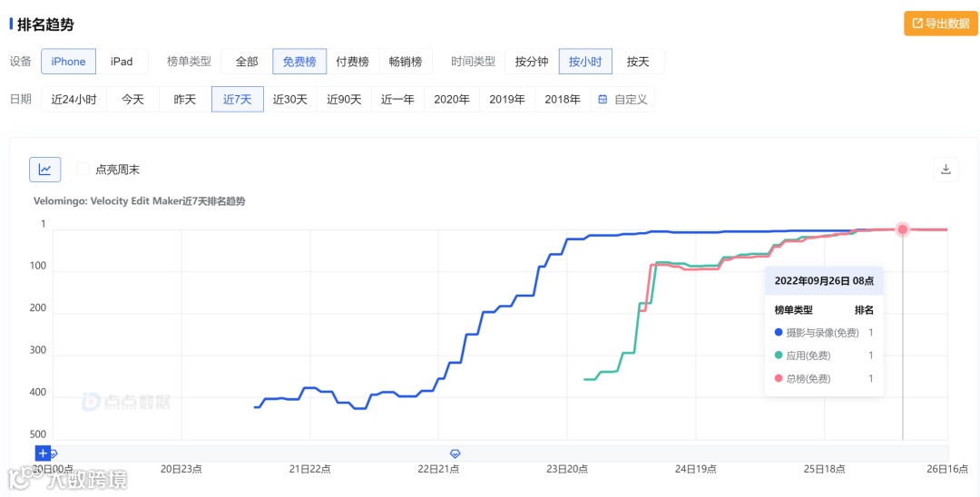This screenshot has width=980, height=497.
Task: Select iPad device option
Action: coord(122,62)
